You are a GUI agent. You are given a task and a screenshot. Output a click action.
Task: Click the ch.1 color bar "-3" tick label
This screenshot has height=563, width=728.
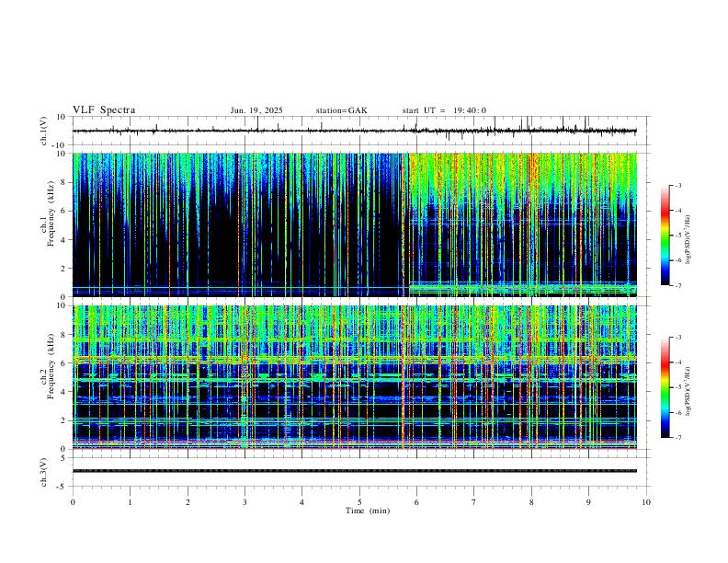[x=677, y=185]
